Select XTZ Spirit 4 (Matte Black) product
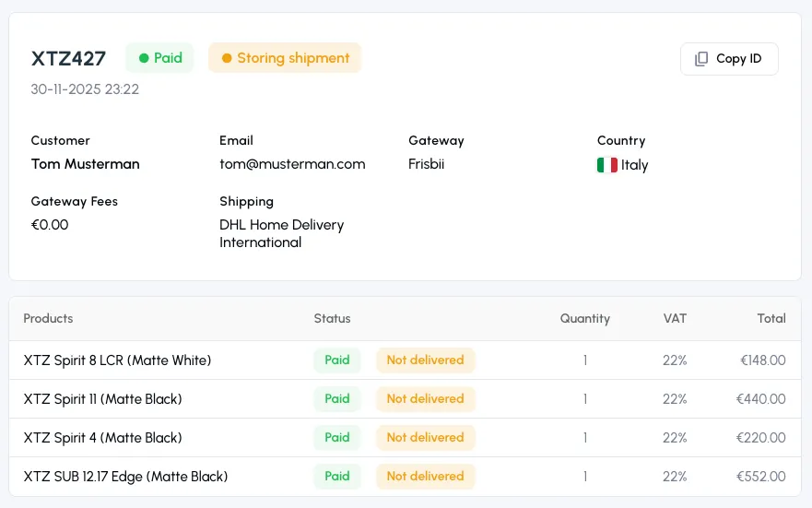Screen dimensions: 812x508 click(x=102, y=438)
